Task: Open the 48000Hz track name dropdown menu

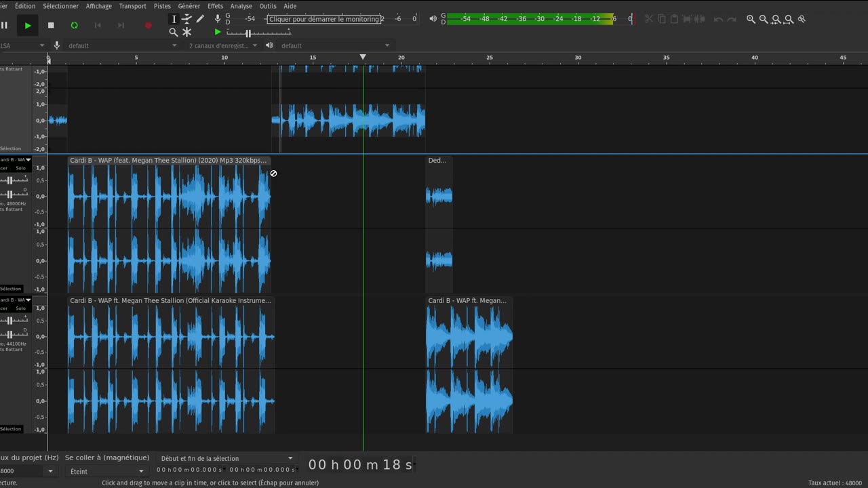Action: tap(16, 160)
